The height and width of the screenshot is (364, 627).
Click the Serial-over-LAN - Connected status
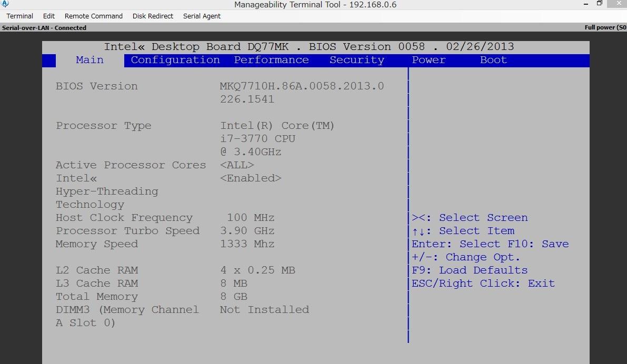[x=44, y=28]
